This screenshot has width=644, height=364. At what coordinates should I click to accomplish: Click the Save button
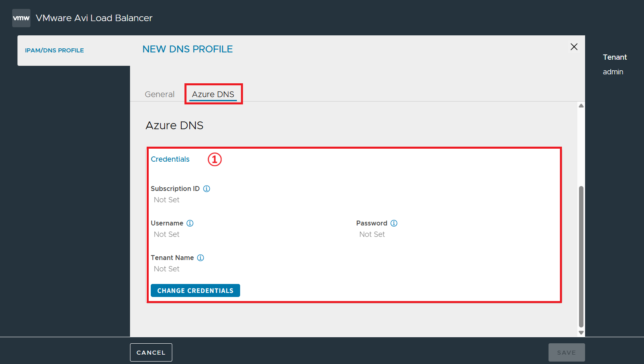(x=566, y=352)
